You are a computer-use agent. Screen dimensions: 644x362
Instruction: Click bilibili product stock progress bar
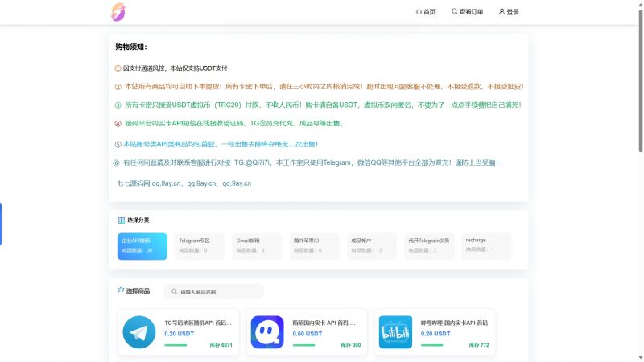pyautogui.click(x=431, y=345)
